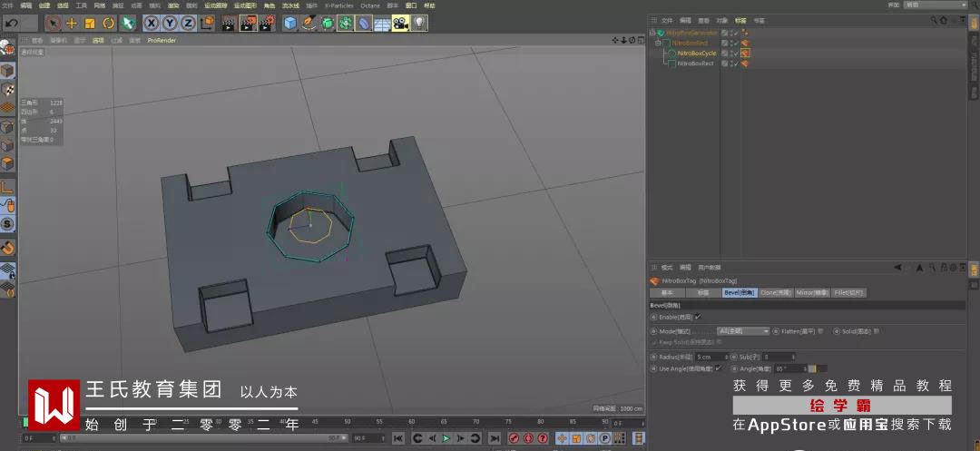Image resolution: width=980 pixels, height=451 pixels.
Task: Add a Cube primitive object
Action: pyautogui.click(x=290, y=24)
